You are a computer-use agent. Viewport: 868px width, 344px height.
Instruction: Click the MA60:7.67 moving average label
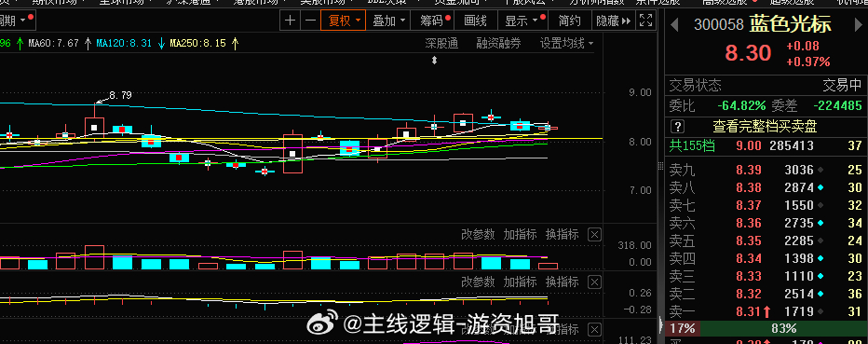pos(53,43)
